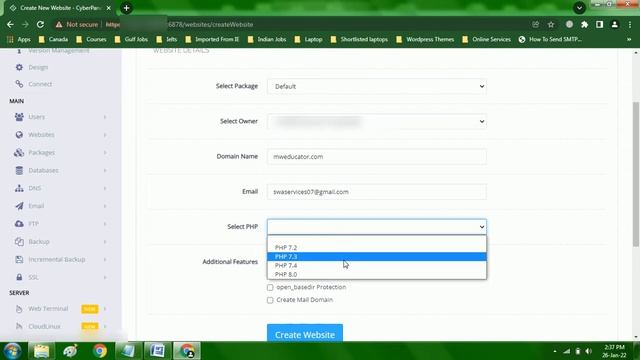Open the How To Send SMTP bookmark

(550, 40)
